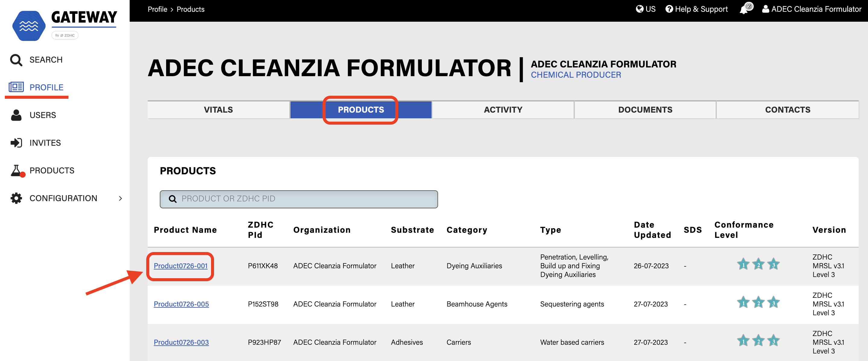Click level 2 star for Product0726-001
The image size is (868, 361).
[x=758, y=264]
